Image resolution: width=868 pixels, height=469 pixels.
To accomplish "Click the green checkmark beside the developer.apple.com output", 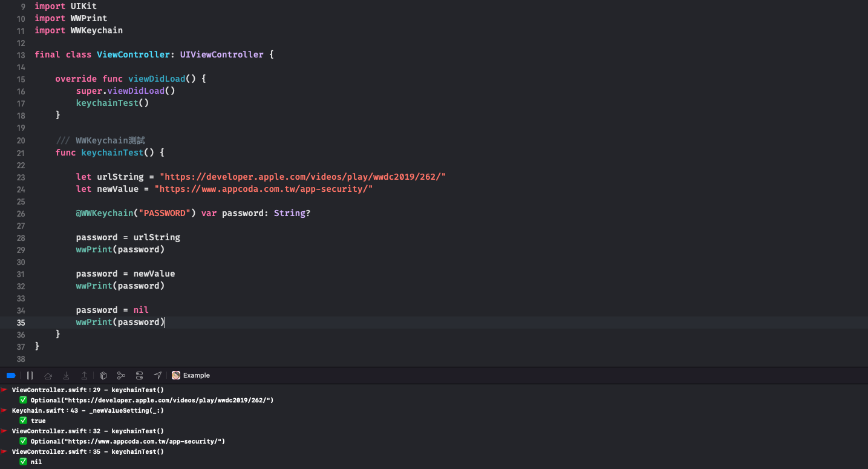I will 23,400.
